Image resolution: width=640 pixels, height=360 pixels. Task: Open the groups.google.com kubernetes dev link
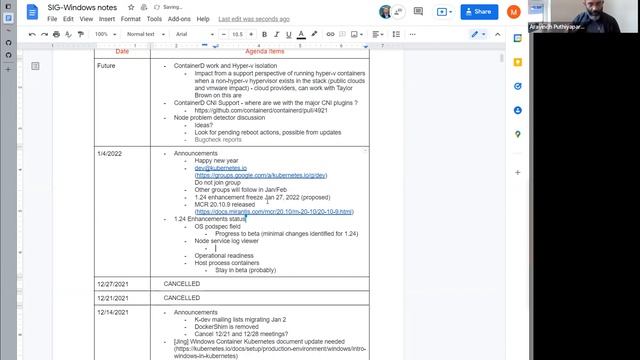tap(261, 176)
